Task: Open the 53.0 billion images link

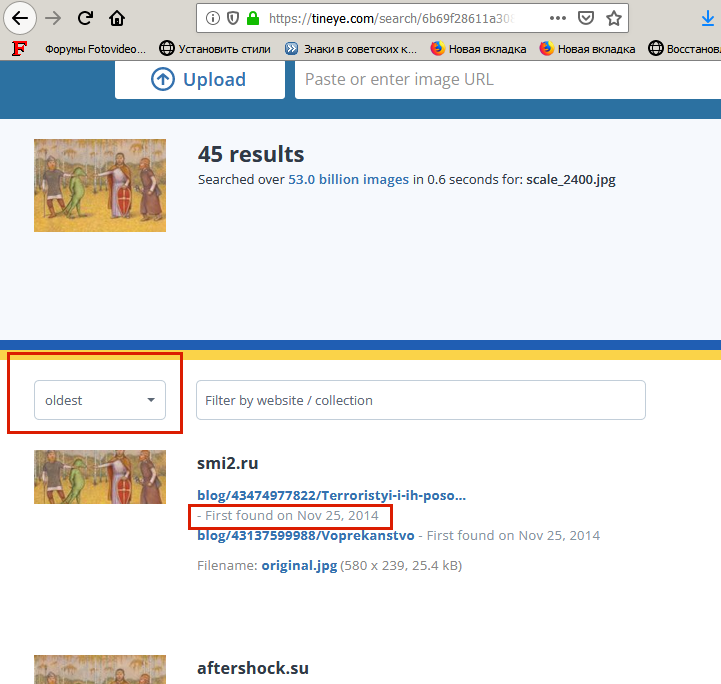Action: [348, 179]
